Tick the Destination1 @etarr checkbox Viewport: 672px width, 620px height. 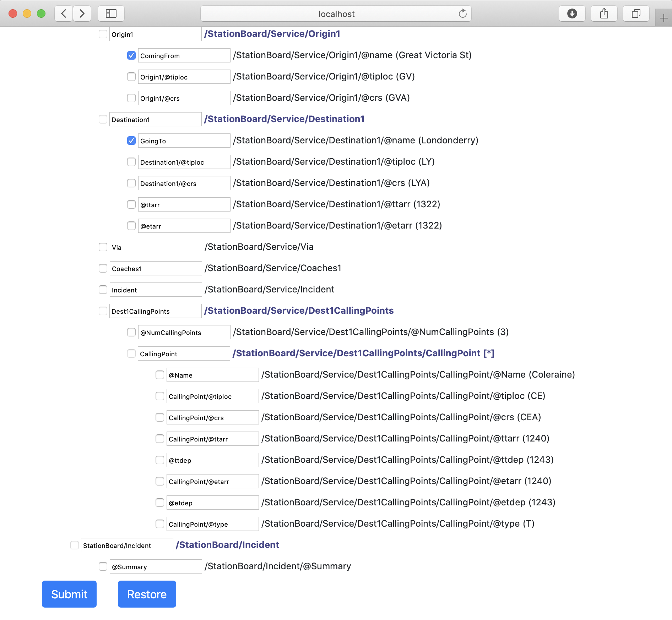point(131,226)
